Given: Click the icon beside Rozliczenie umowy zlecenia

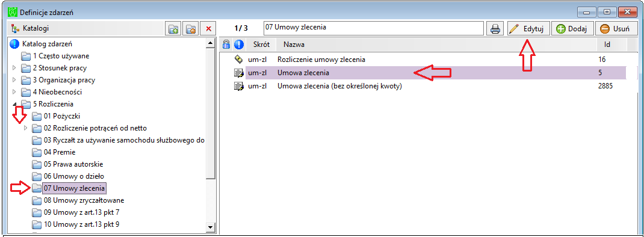Looking at the screenshot, I should pos(238,60).
